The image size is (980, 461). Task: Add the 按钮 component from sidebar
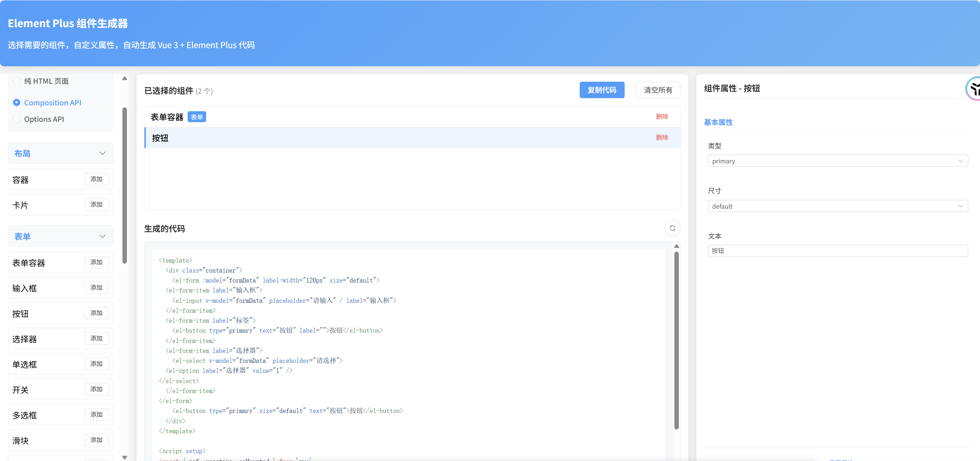[96, 313]
